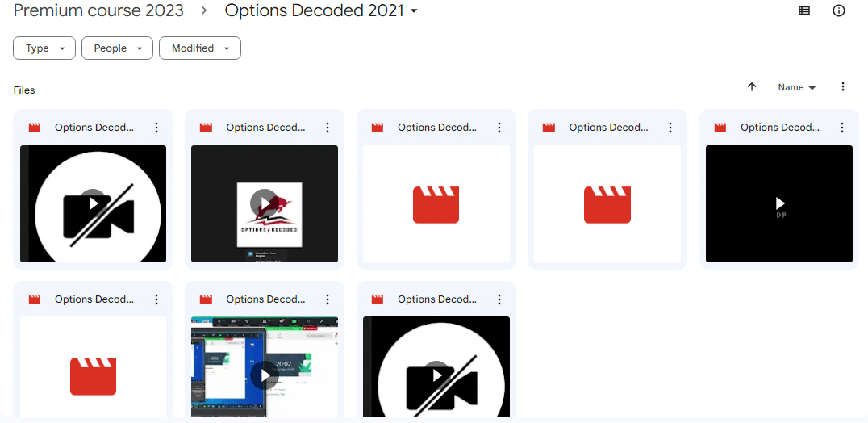Open more actions on bull logo video card

coord(328,128)
